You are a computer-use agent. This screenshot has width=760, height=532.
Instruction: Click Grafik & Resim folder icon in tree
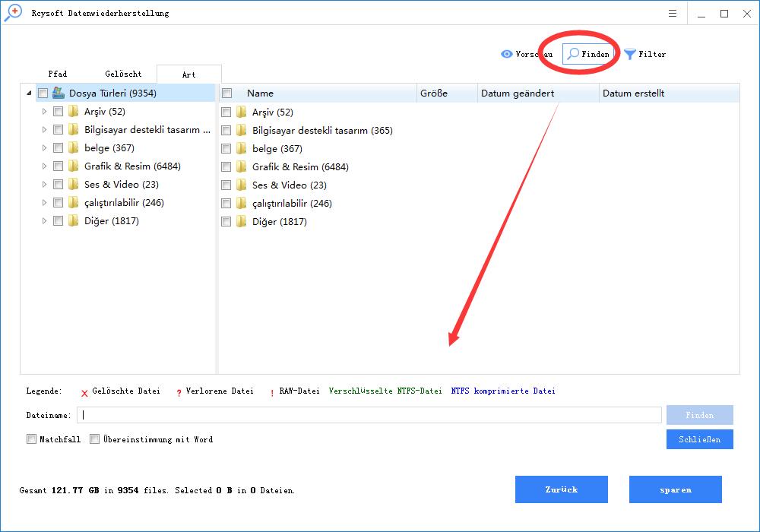click(74, 166)
